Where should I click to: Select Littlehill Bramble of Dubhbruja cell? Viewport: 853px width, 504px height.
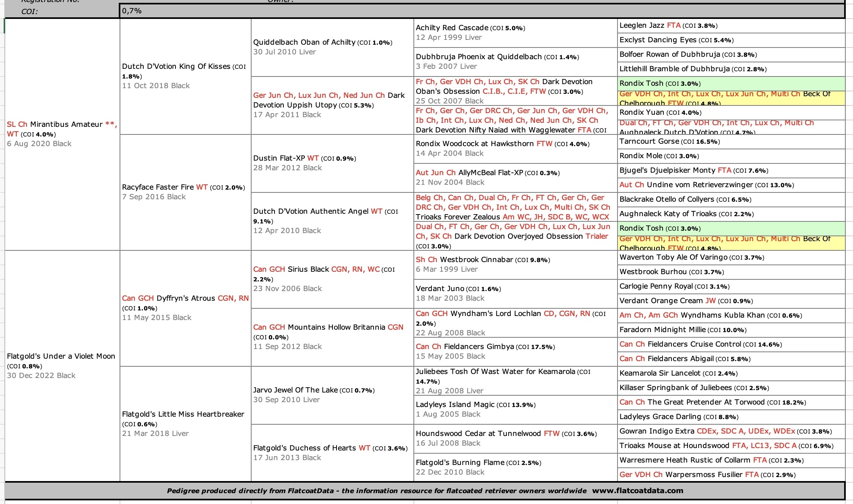click(731, 69)
